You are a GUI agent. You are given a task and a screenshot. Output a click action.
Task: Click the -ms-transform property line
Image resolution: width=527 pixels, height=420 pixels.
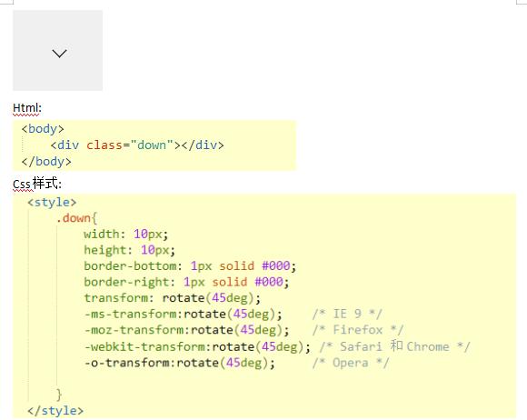(x=184, y=314)
